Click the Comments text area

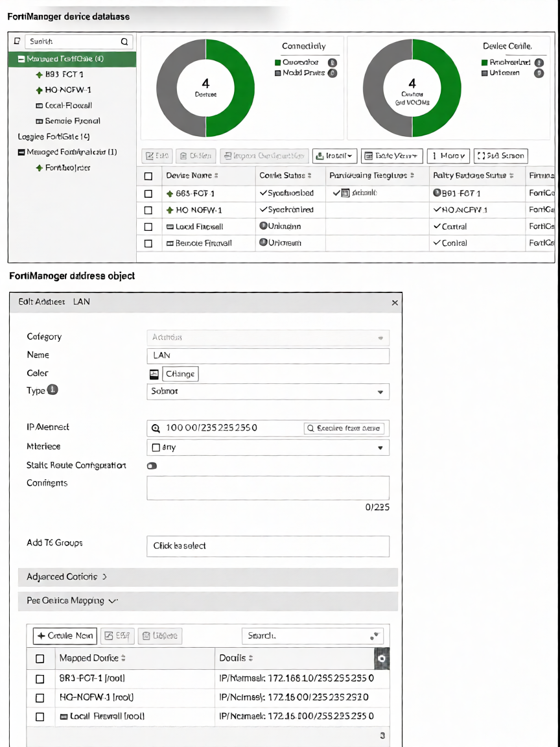268,488
